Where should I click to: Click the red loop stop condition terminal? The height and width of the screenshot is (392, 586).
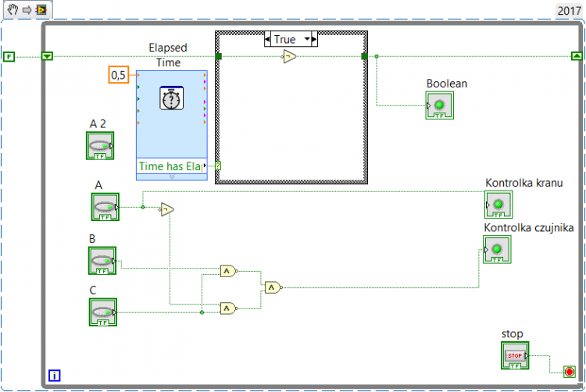(x=569, y=372)
